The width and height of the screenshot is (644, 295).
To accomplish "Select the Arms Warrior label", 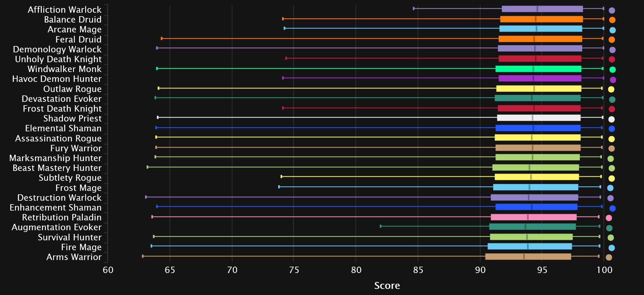I will 74,257.
